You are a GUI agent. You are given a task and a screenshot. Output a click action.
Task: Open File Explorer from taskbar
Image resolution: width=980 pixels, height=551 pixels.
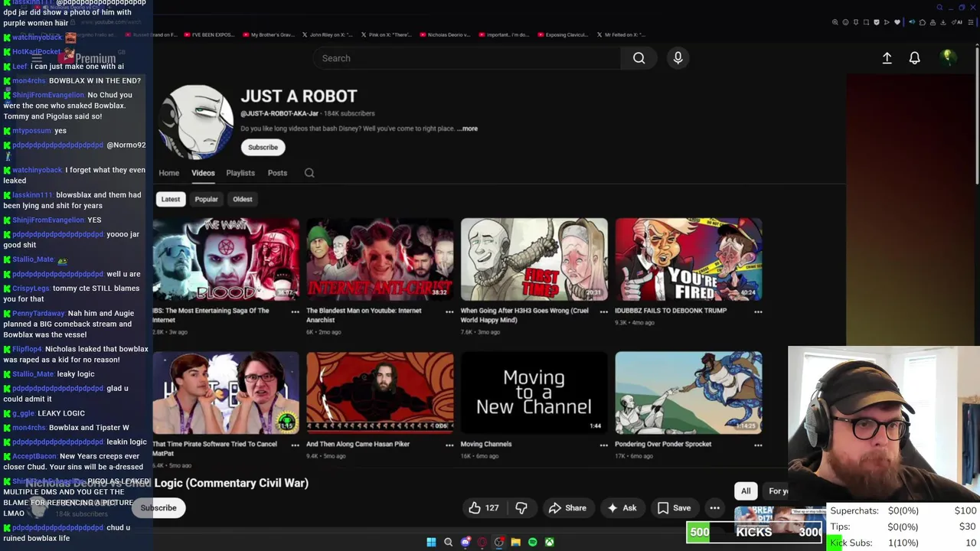pos(515,542)
